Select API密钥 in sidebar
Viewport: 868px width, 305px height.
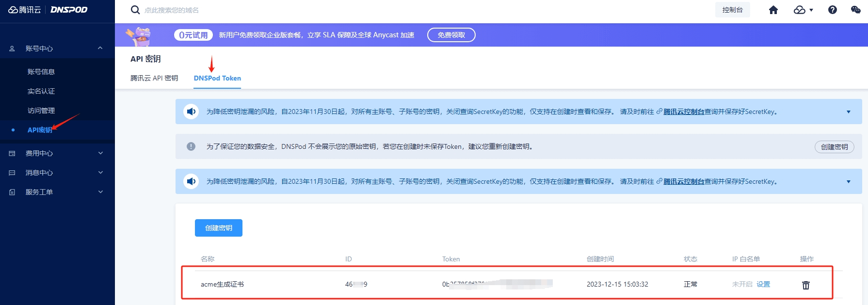point(40,130)
